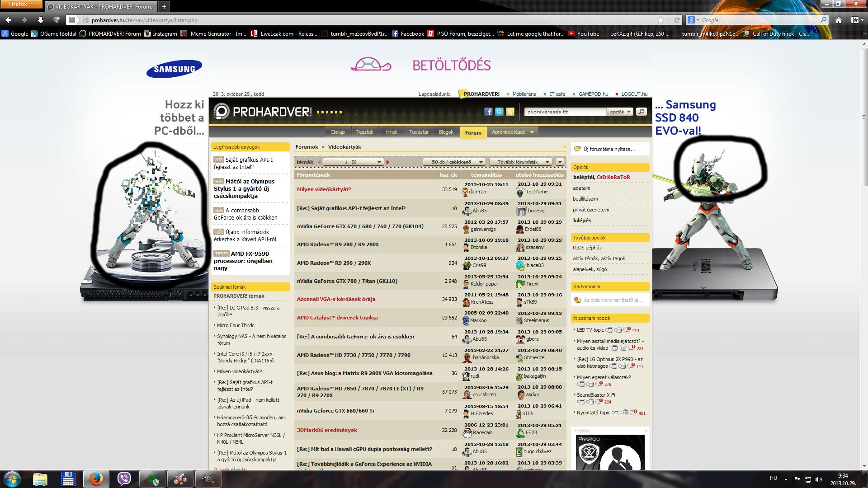Open the search opciók dropdown
The image size is (868, 488).
[619, 112]
